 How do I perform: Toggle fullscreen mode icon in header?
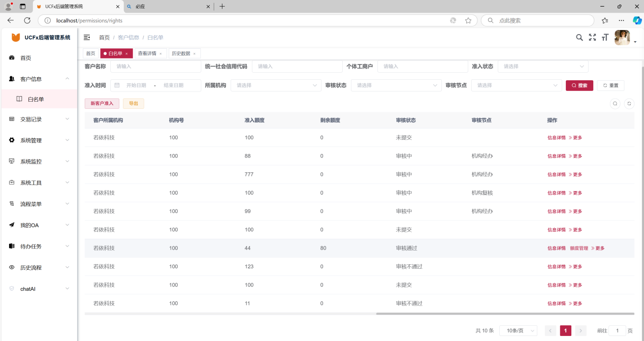(592, 38)
